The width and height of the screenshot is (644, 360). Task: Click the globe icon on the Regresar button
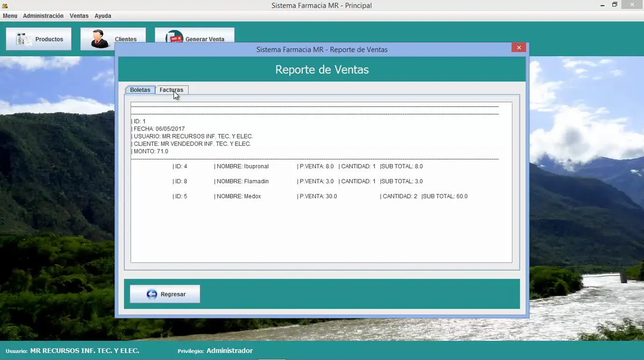(x=151, y=294)
